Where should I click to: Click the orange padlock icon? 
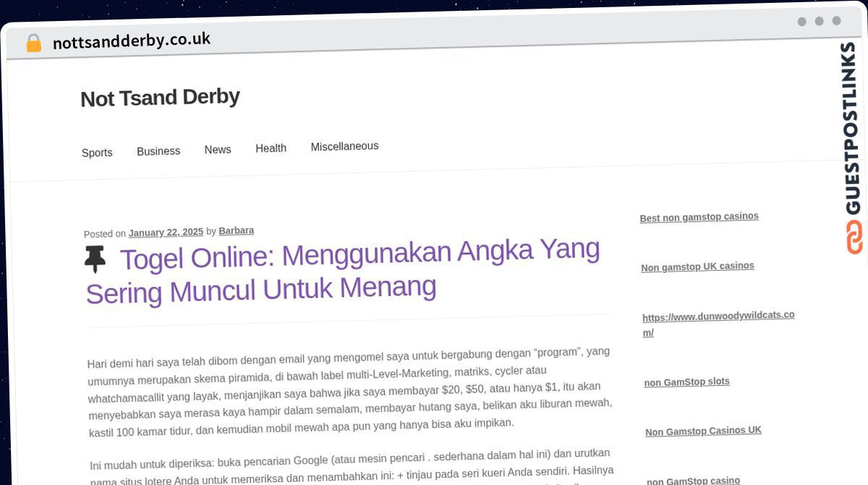click(33, 43)
